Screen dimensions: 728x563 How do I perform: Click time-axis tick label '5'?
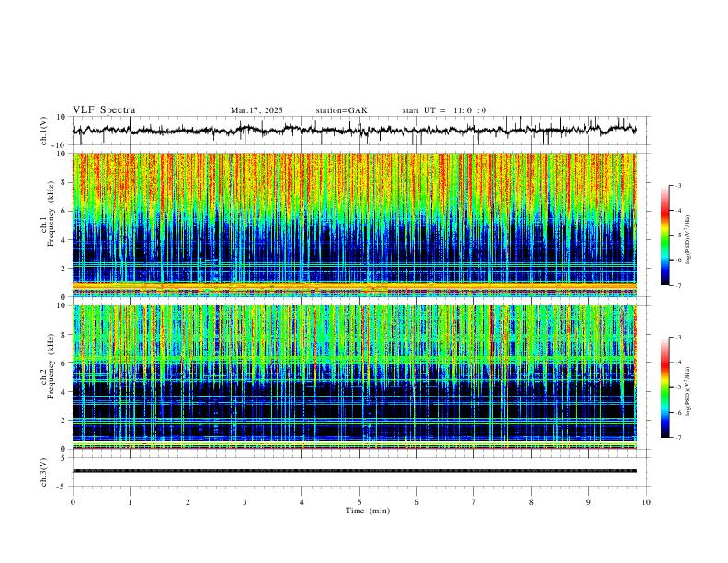[359, 502]
